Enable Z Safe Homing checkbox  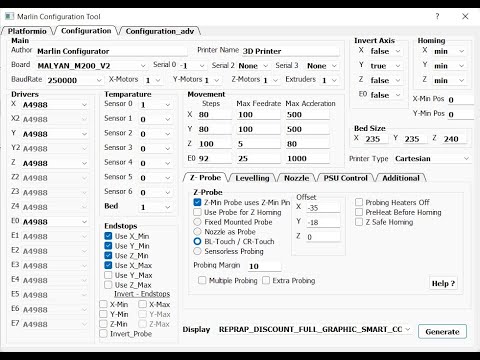click(x=359, y=222)
